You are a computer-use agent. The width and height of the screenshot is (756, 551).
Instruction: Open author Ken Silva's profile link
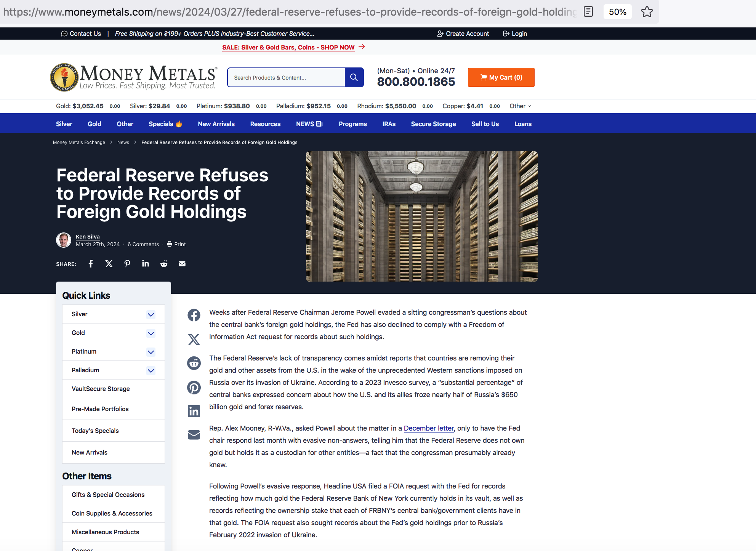[x=88, y=237]
